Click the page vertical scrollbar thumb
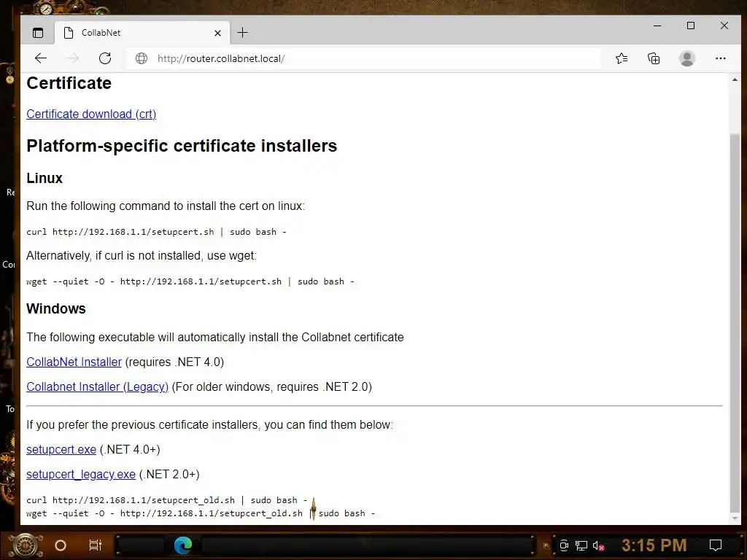This screenshot has width=747, height=560. pyautogui.click(x=735, y=322)
